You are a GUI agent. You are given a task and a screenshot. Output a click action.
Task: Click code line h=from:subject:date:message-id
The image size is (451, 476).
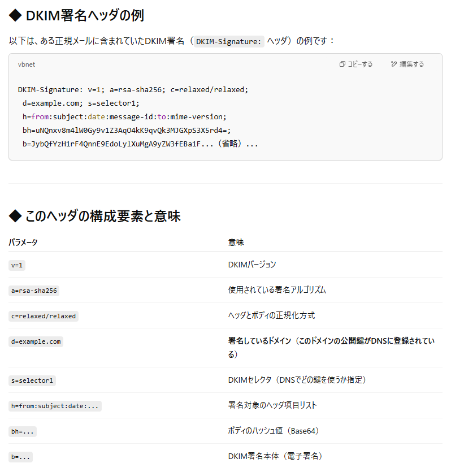124,117
